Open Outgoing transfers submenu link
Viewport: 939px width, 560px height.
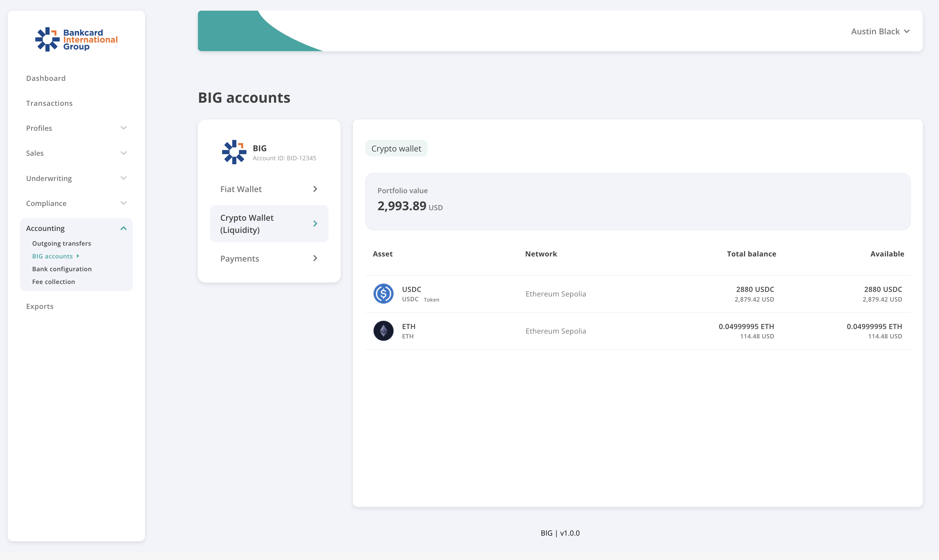[x=62, y=243]
